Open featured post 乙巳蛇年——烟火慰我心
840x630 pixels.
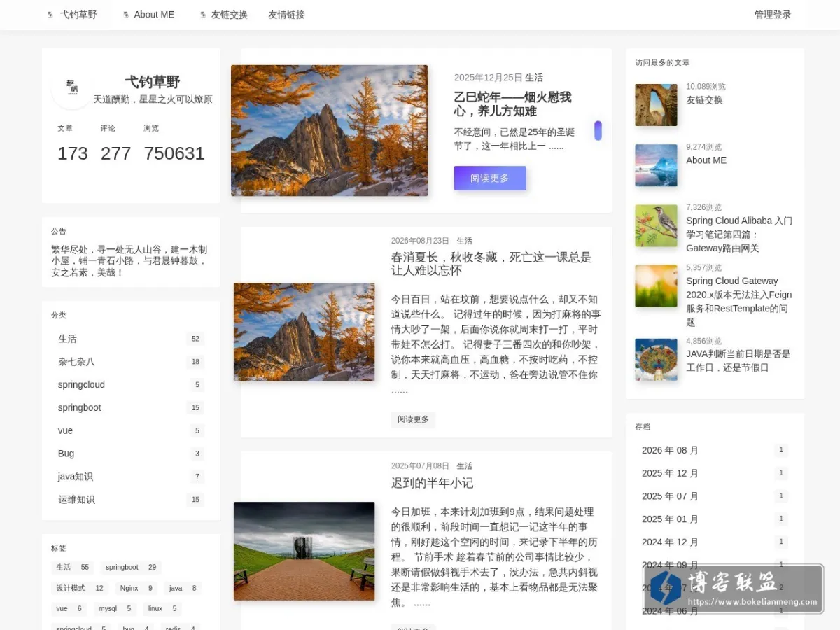point(512,104)
